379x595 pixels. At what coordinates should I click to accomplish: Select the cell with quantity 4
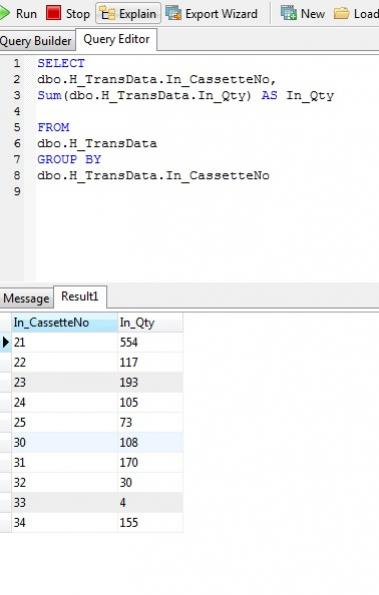pyautogui.click(x=150, y=503)
